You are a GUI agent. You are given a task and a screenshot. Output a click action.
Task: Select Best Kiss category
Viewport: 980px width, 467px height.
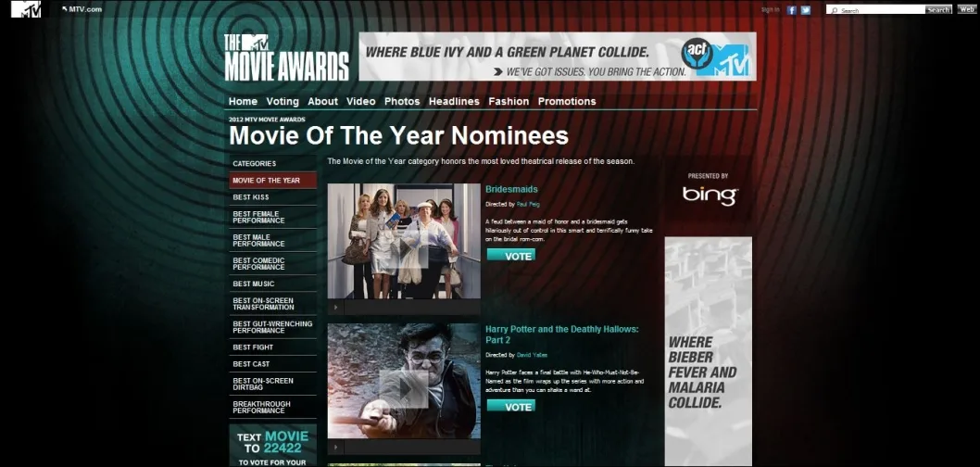272,197
